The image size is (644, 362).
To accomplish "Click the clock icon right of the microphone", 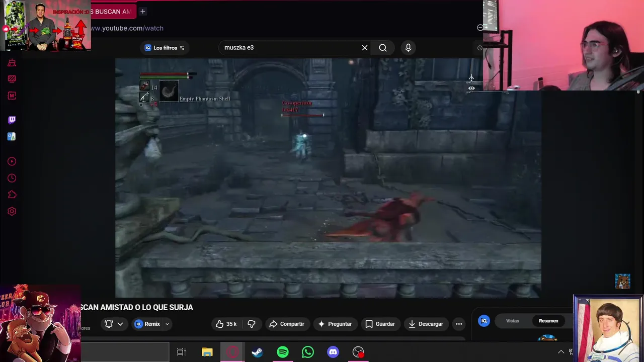I will pos(479,48).
